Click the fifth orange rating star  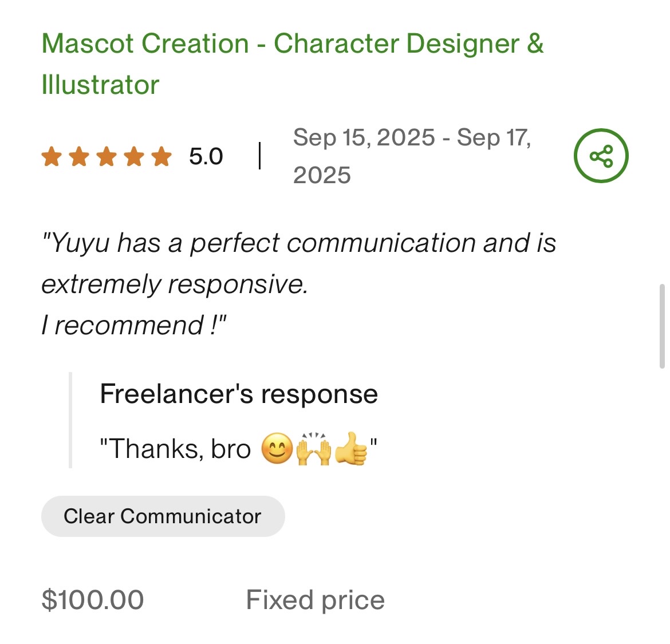[161, 156]
